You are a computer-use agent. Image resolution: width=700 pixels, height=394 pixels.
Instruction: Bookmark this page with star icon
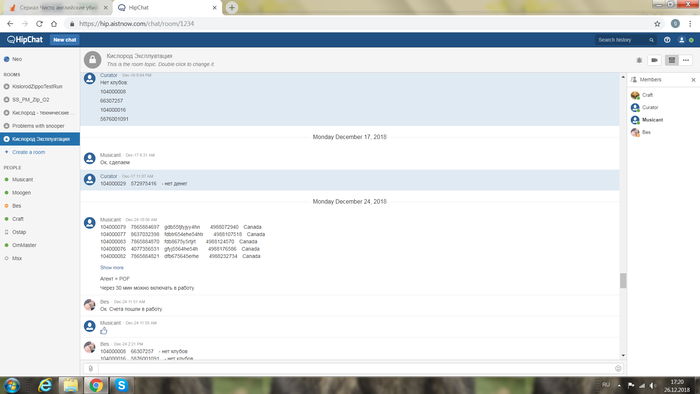[657, 24]
